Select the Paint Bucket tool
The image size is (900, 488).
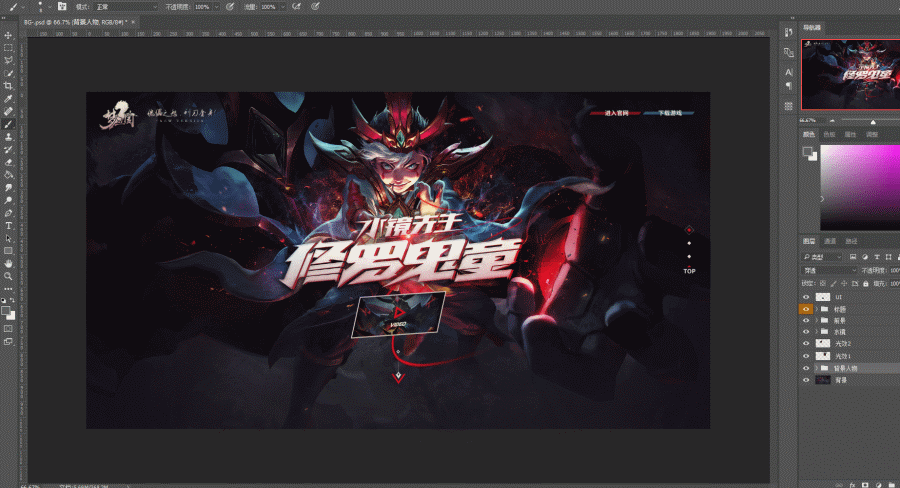8,175
